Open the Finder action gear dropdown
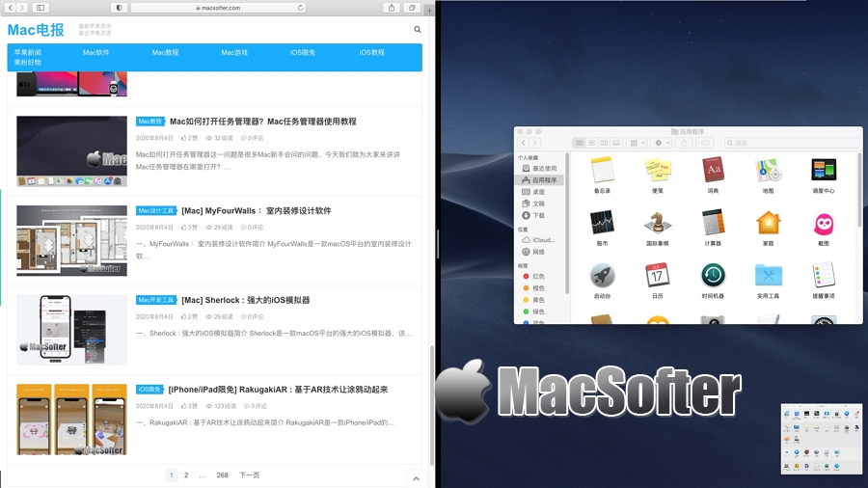 tap(662, 143)
